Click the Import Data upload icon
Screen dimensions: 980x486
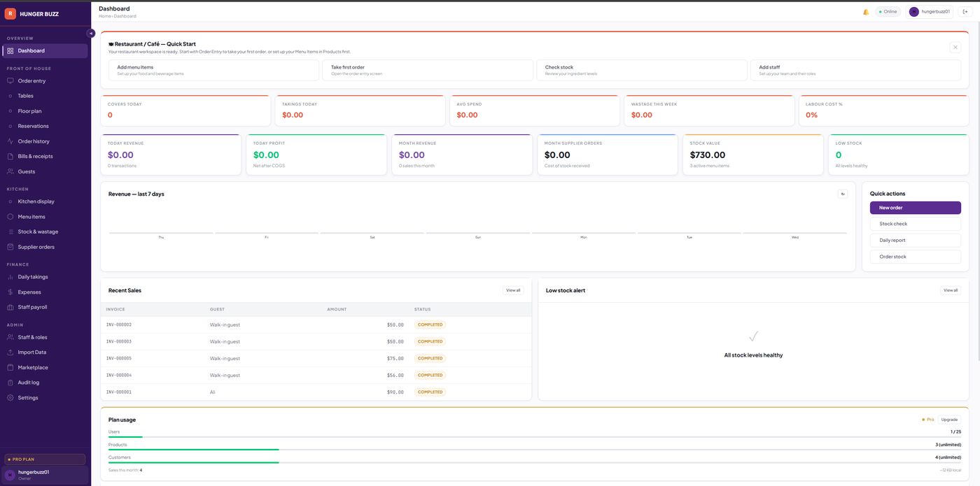[x=10, y=352]
